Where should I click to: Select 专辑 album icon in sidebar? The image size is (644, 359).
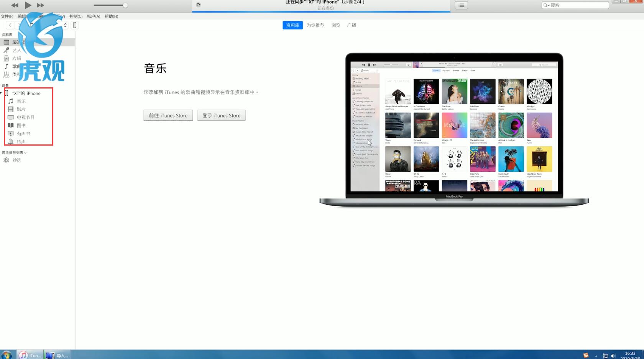pyautogui.click(x=6, y=58)
